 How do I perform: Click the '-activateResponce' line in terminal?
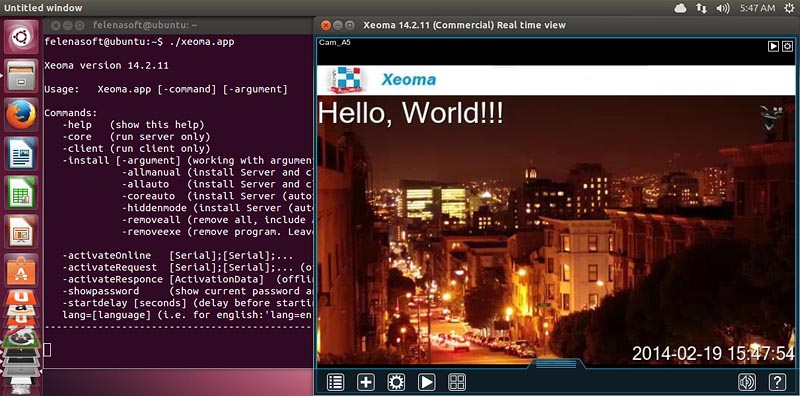click(187, 279)
